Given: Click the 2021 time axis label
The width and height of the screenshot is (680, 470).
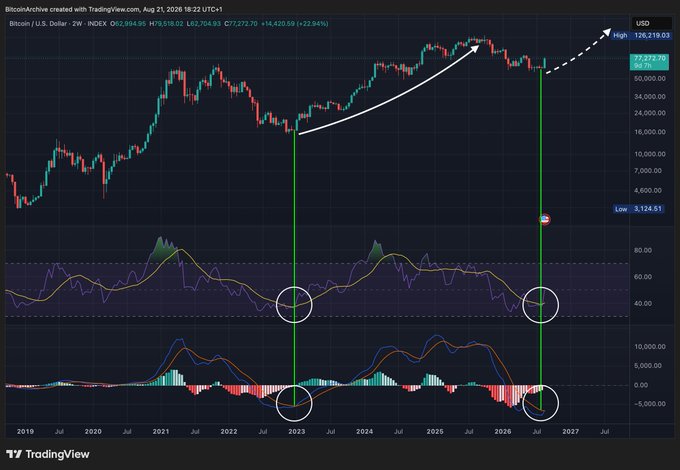Looking at the screenshot, I should click(x=161, y=431).
